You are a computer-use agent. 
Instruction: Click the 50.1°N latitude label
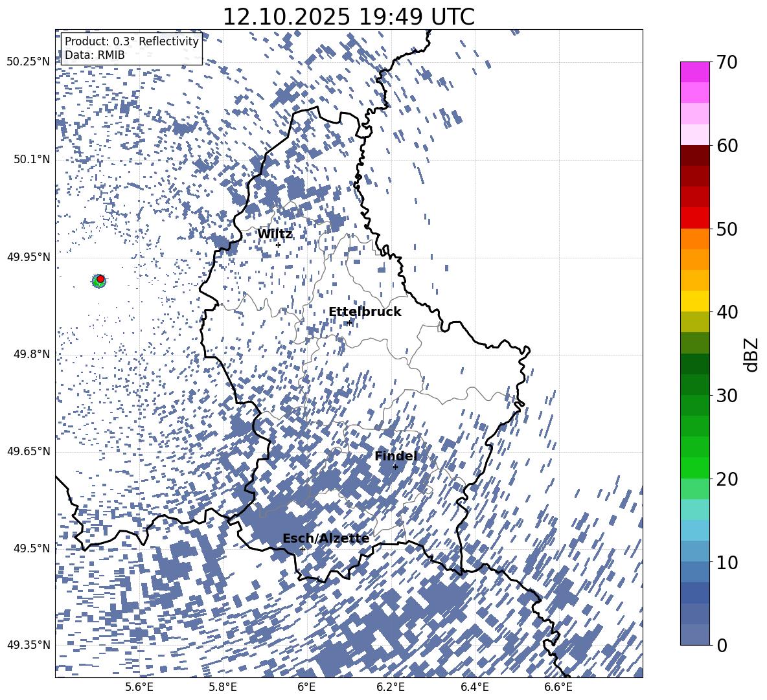pyautogui.click(x=32, y=159)
